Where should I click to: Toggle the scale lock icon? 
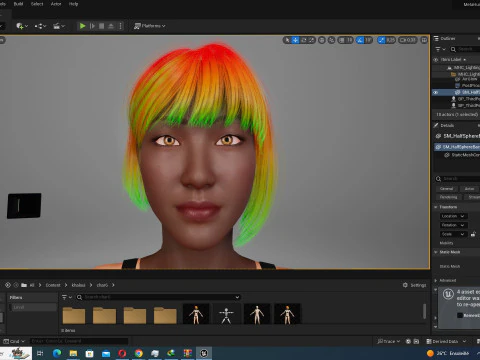[473, 234]
